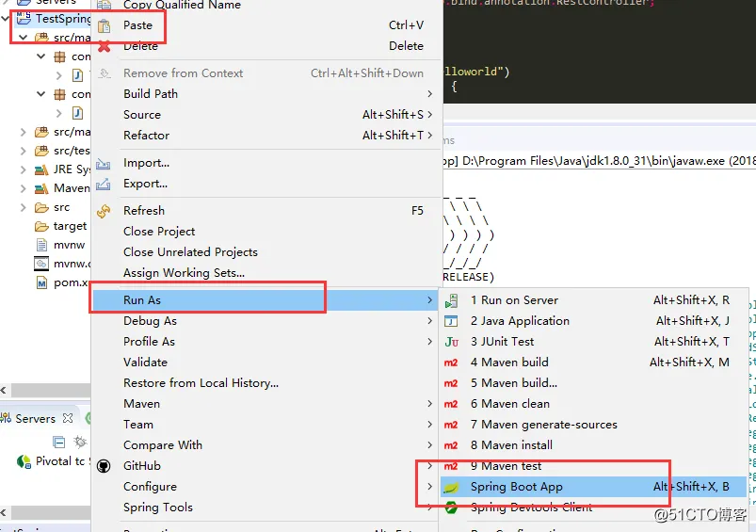
Task: Click the red Delete X icon
Action: [x=104, y=47]
